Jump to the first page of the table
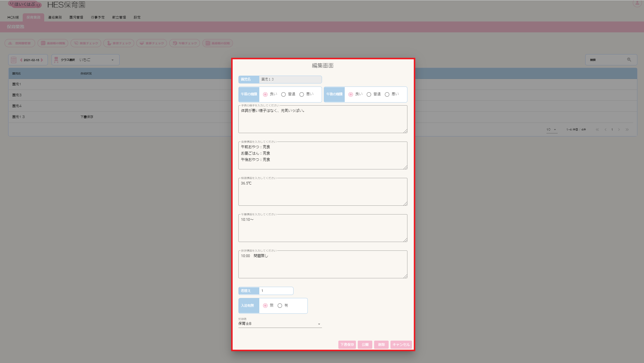The width and height of the screenshot is (644, 363). tap(597, 129)
